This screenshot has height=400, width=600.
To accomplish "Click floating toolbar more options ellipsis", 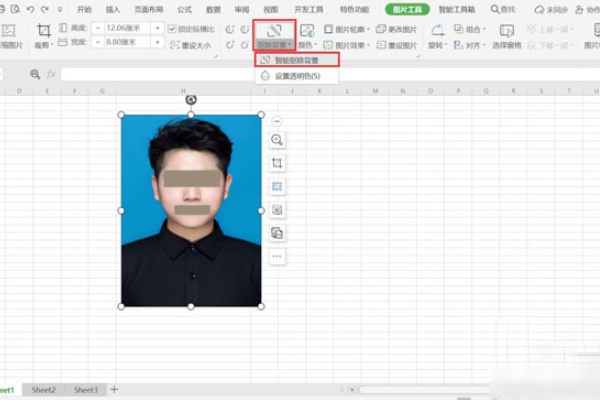I will 277,256.
